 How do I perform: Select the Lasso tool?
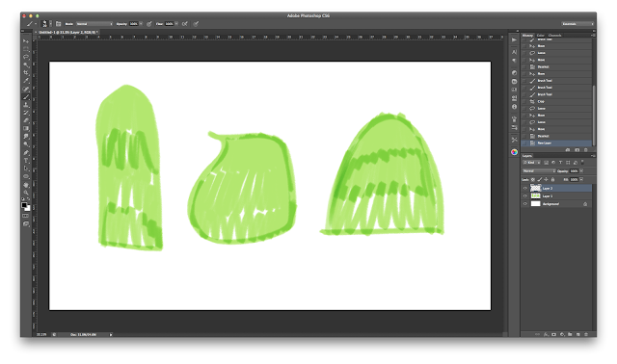[26, 58]
